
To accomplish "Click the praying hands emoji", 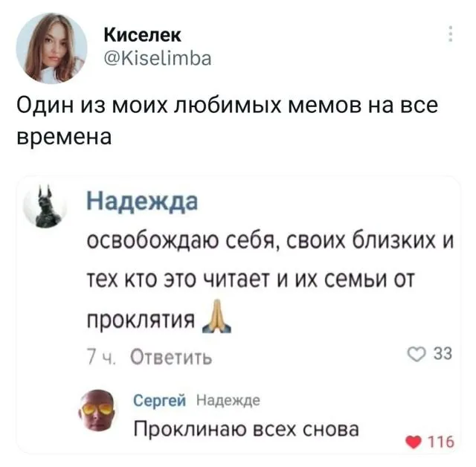I will coord(216,316).
